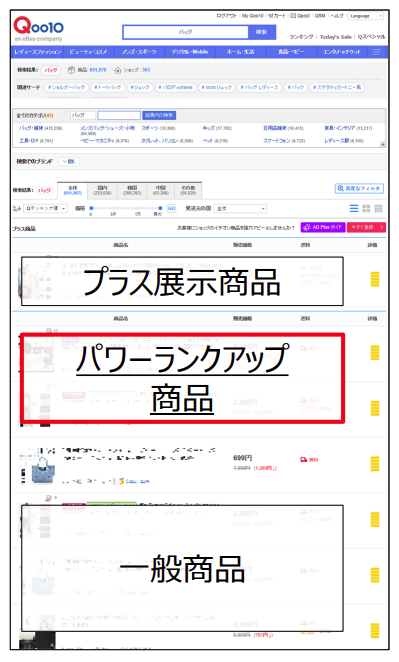Open the QSM link
This screenshot has height=662, width=399.
(320, 16)
